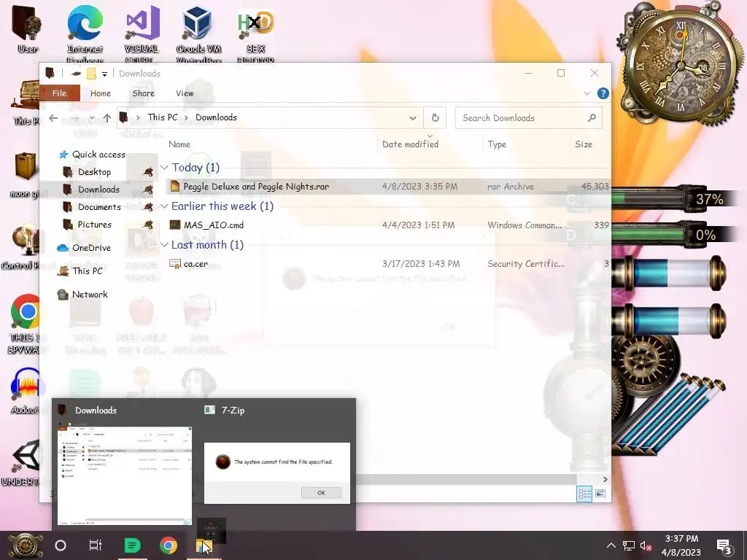Click the Explorer help question mark icon
Image resolution: width=747 pixels, height=560 pixels.
[603, 93]
